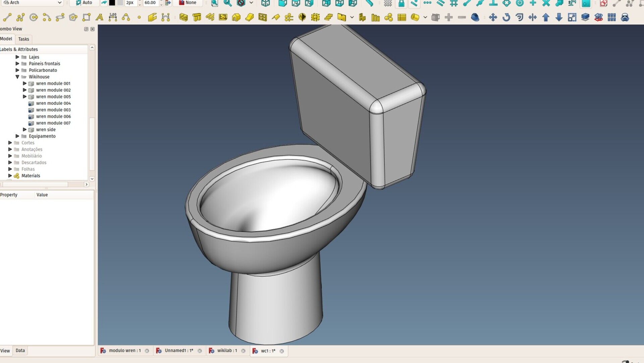Select the Arch Schedule tool

click(402, 17)
